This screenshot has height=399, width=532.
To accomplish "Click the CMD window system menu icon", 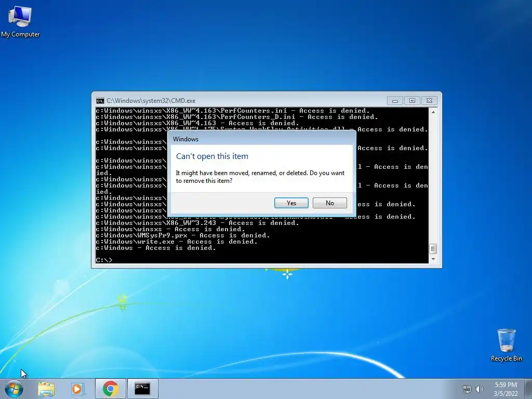I will [x=100, y=101].
